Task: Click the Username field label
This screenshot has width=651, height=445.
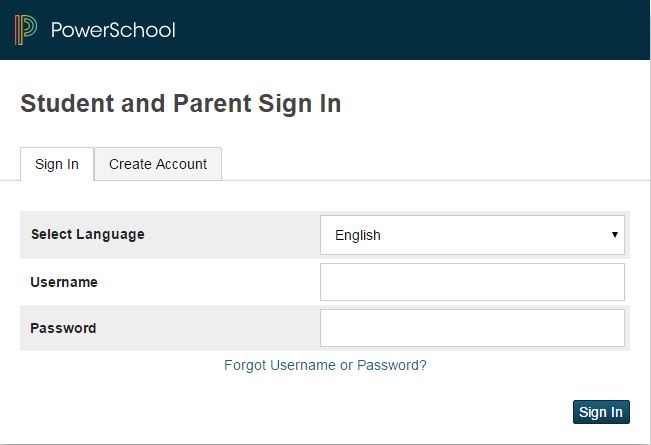Action: tap(64, 282)
